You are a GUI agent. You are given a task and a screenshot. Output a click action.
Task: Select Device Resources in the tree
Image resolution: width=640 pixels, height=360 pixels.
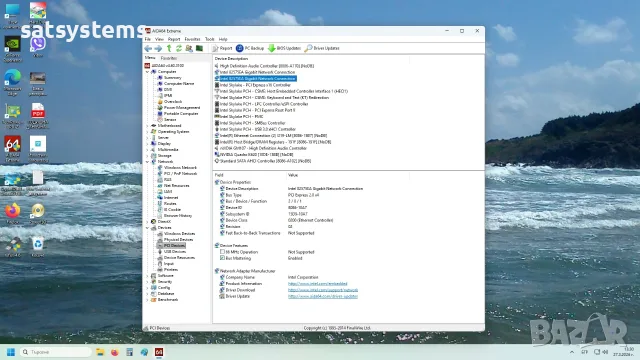coord(179,258)
